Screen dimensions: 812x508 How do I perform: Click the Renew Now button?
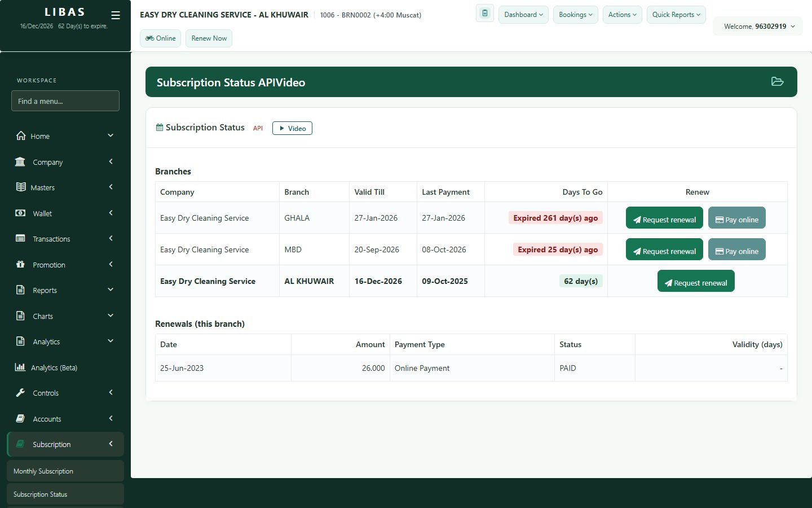coord(209,38)
